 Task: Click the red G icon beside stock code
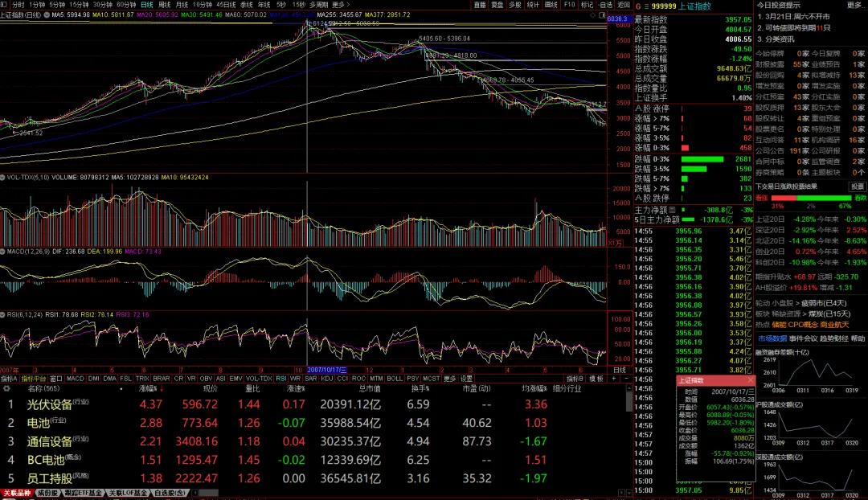[637, 6]
